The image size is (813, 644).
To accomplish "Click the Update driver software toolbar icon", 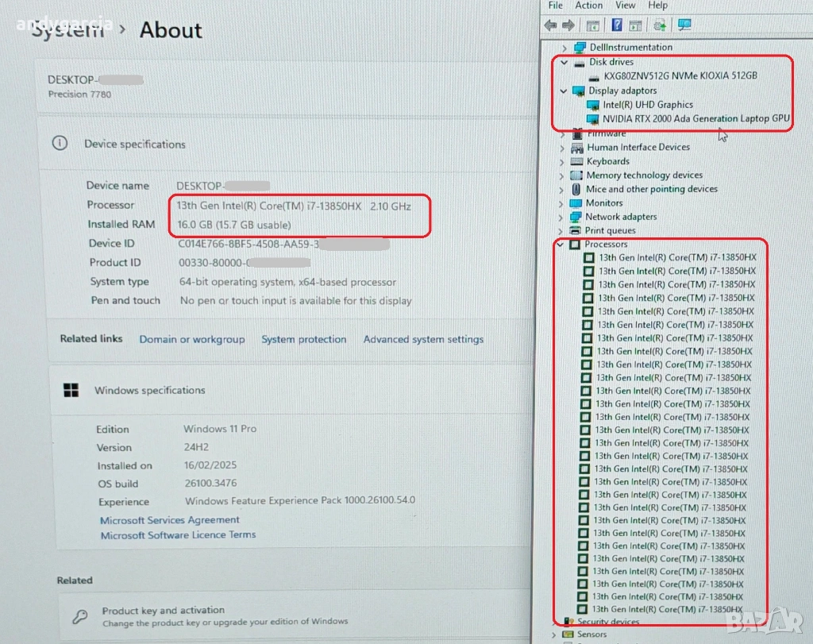I will click(660, 25).
